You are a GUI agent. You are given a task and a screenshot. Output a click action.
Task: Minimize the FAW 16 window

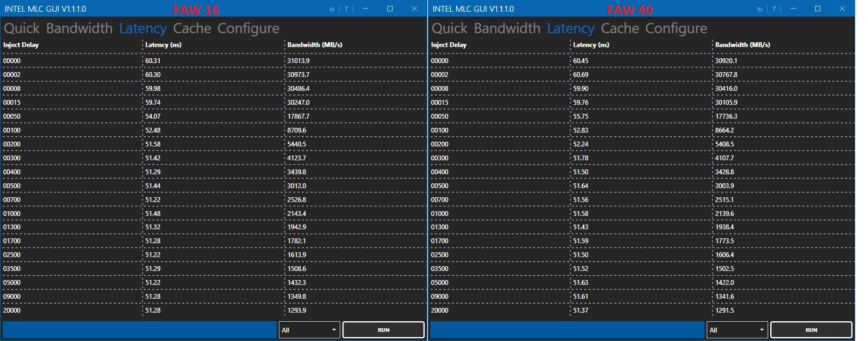coord(365,9)
